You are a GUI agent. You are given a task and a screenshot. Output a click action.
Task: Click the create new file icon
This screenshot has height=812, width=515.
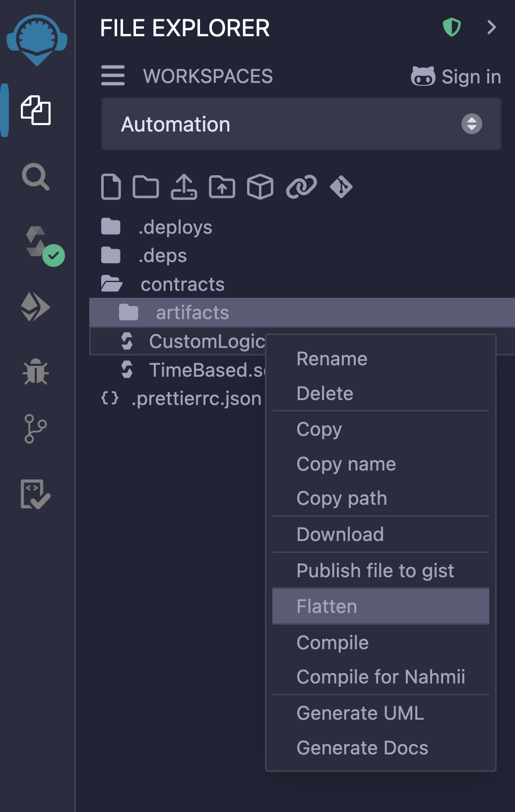tap(111, 187)
